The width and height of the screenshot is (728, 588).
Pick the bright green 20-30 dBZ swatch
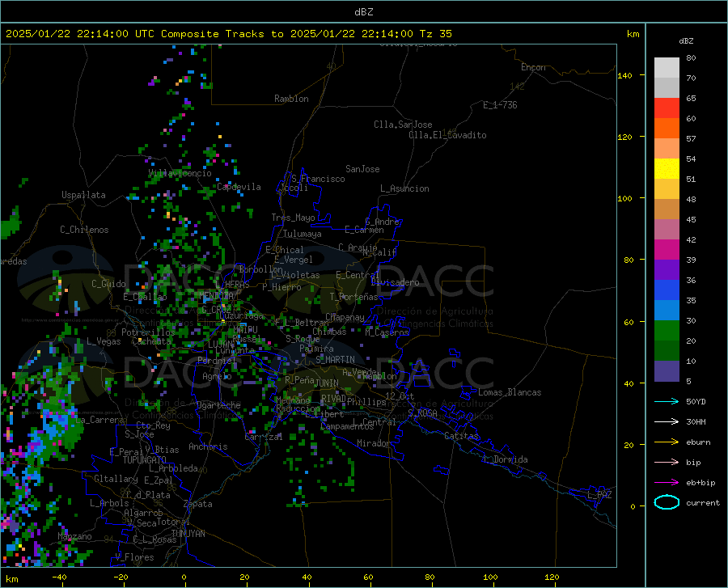(667, 331)
